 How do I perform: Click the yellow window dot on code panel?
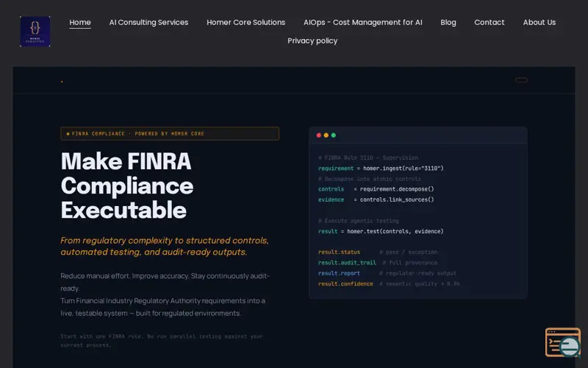click(x=326, y=135)
